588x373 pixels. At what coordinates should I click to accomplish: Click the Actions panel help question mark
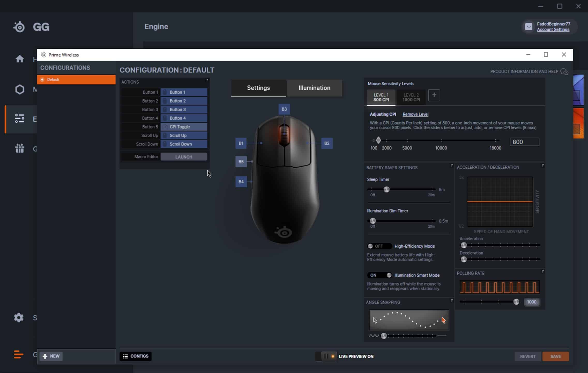tap(207, 80)
